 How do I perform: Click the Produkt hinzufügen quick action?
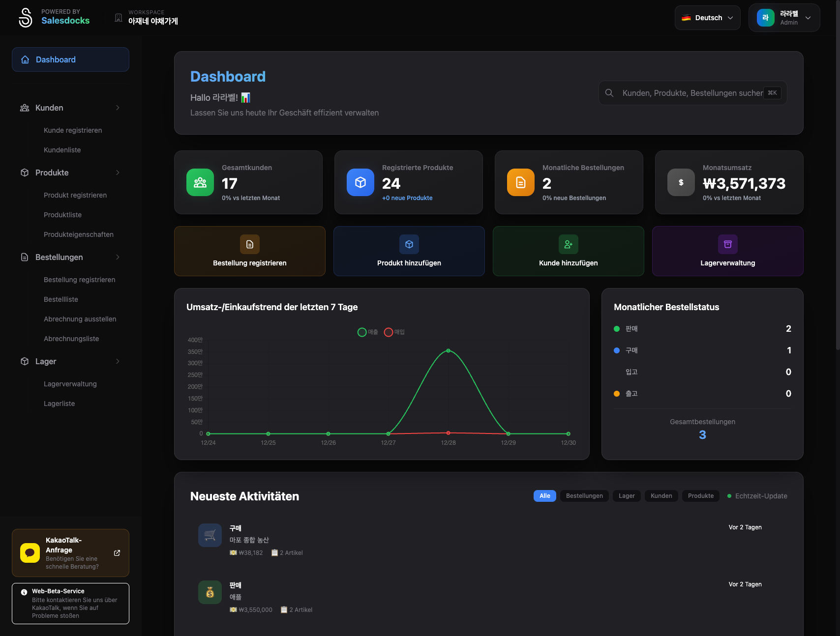coord(409,251)
